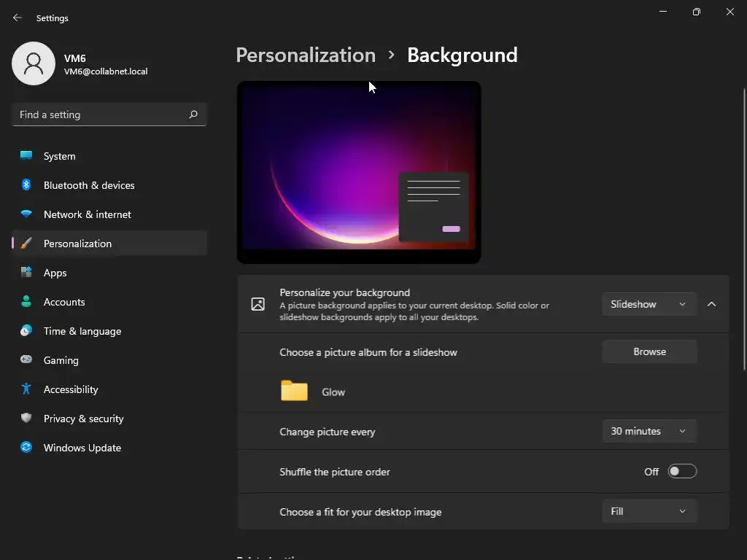Viewport: 747px width, 560px height.
Task: Click the VM6@collabnet.local account email
Action: coord(106,71)
